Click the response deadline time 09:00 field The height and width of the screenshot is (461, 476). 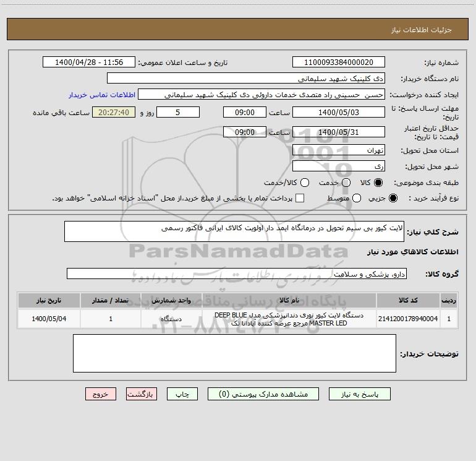(245, 112)
